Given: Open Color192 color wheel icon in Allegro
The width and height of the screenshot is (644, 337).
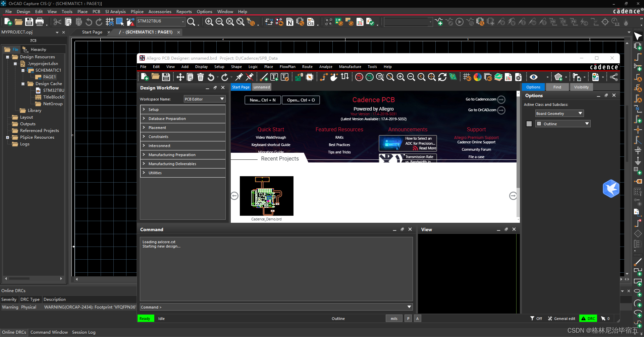Looking at the screenshot, I should [x=478, y=77].
